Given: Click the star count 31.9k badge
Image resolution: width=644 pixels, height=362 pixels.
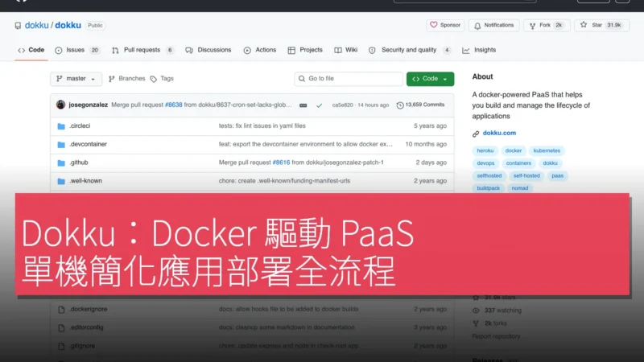Looking at the screenshot, I should coord(614,25).
